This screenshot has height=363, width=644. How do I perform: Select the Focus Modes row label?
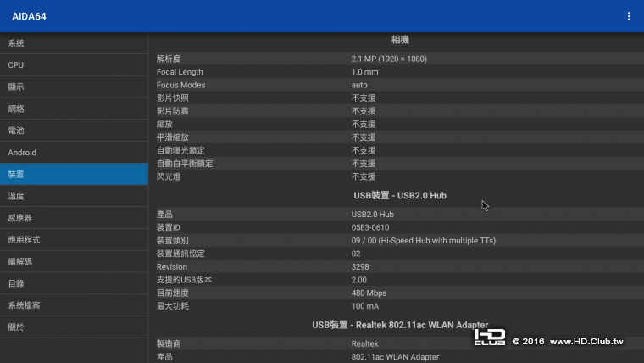[180, 85]
